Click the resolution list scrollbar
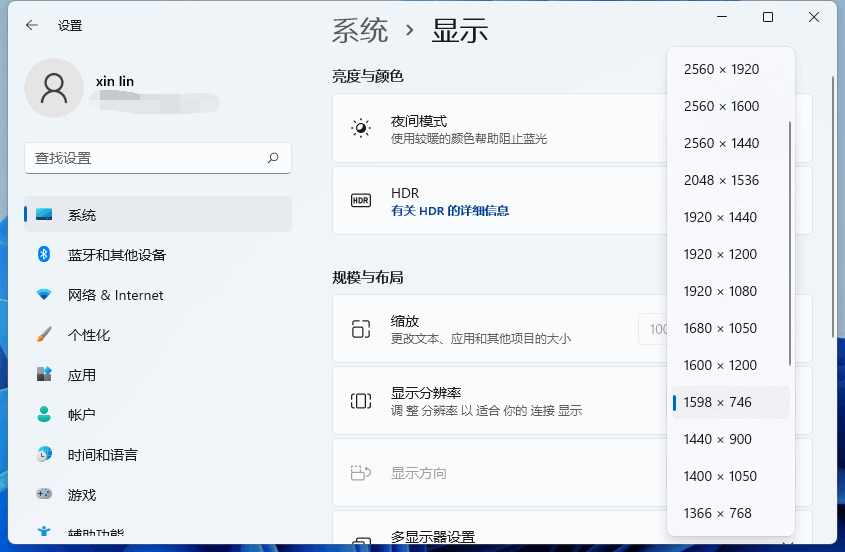This screenshot has width=845, height=552. point(790,243)
